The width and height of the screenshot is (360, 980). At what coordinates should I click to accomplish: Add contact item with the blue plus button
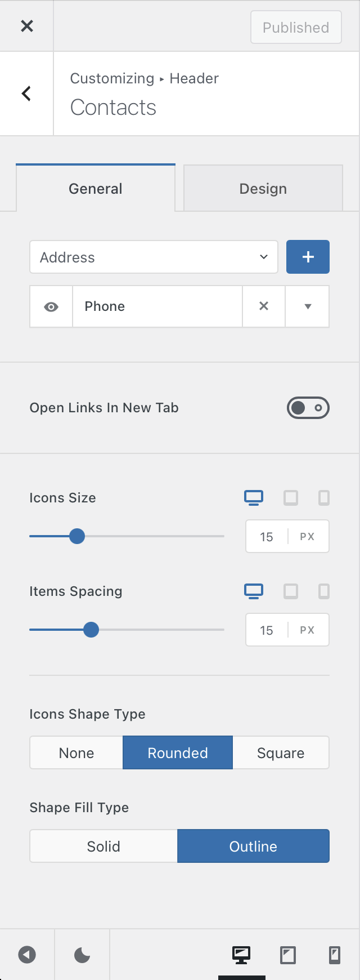click(308, 257)
